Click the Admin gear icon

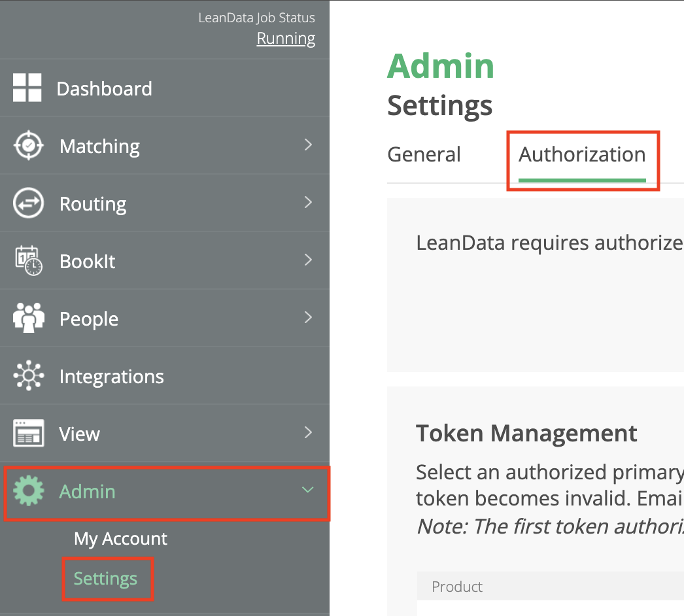[x=29, y=490]
